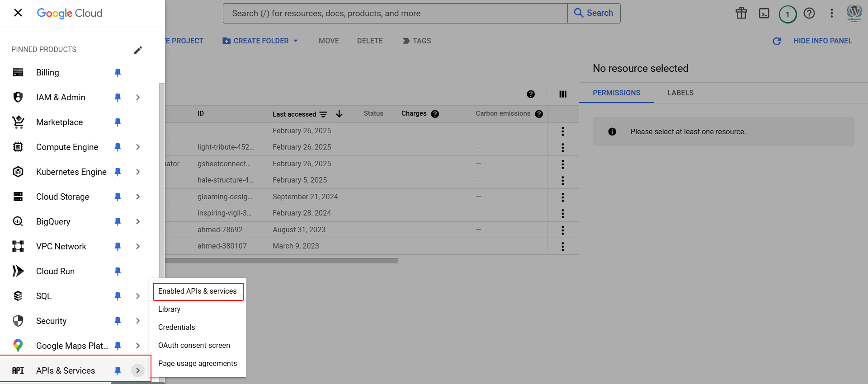Open row actions for ahmed-380107
868x384 pixels.
click(563, 246)
